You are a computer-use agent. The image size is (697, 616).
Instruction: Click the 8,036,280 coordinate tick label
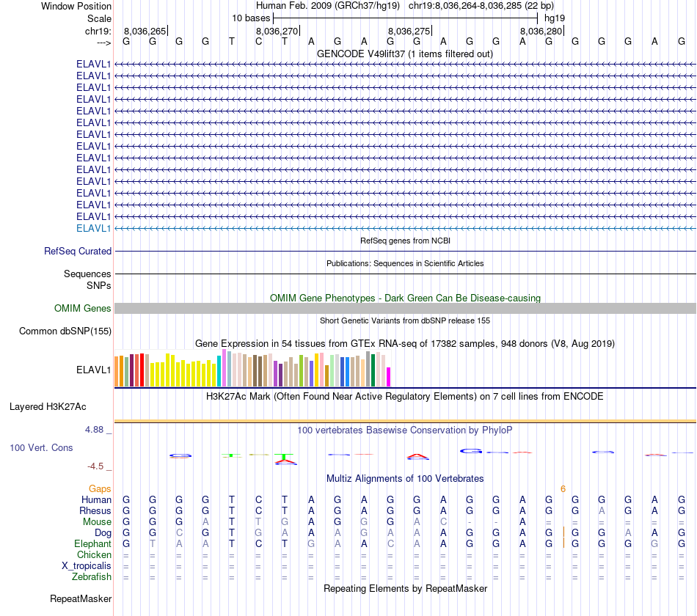pyautogui.click(x=541, y=31)
